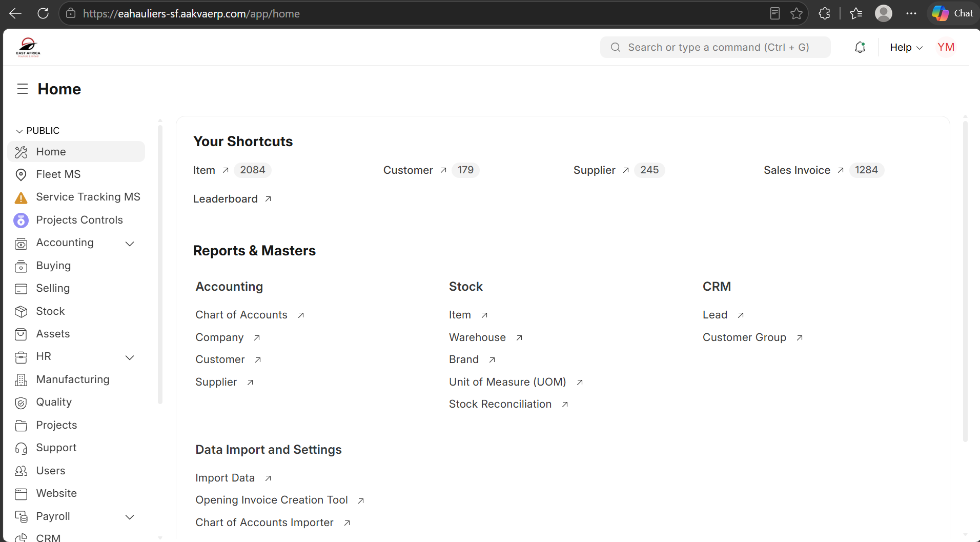
Task: Click the Stock box icon in sidebar
Action: pos(21,312)
